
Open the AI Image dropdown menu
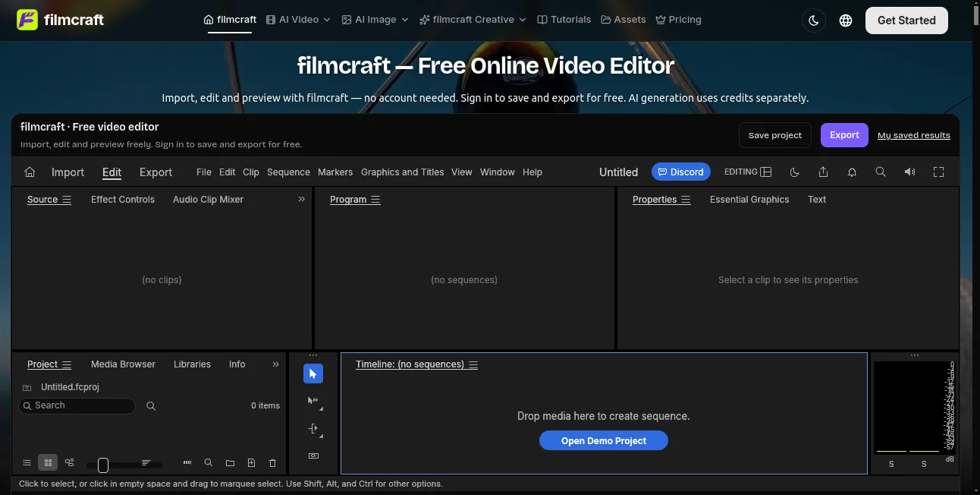(375, 20)
